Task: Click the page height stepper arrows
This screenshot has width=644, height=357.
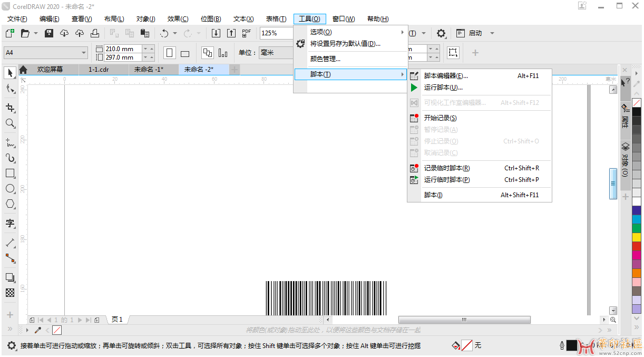Action: point(149,57)
